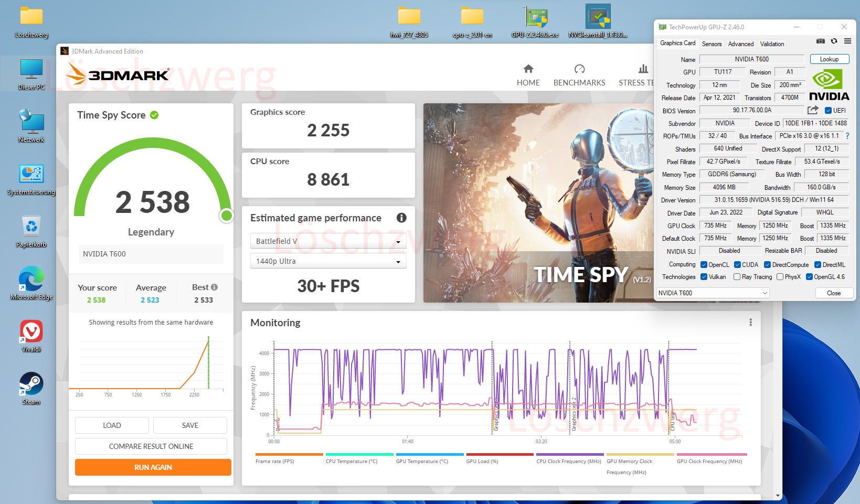Refresh GPU-Z info with the reload icon

pos(834,41)
